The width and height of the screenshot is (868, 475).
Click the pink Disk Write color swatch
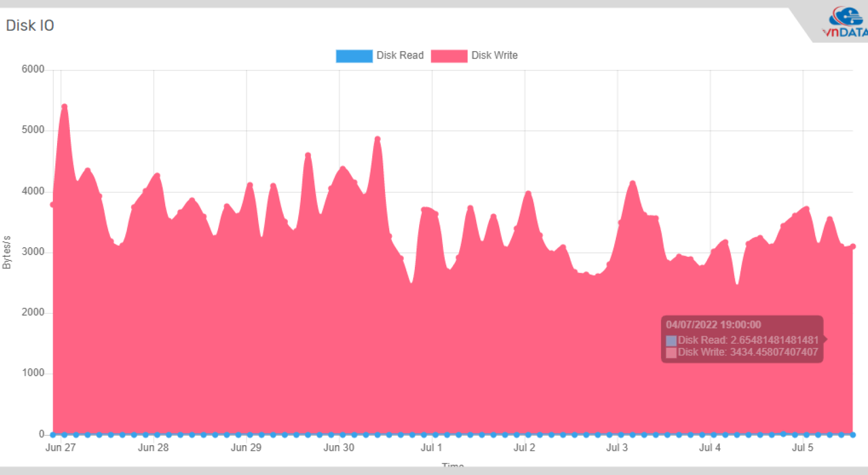449,56
